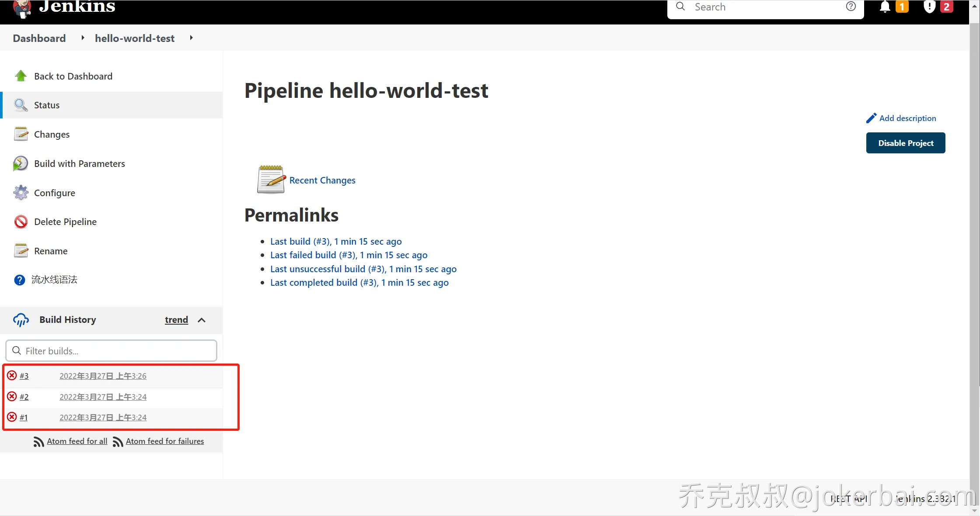The image size is (980, 516).
Task: Open the Configure page
Action: click(x=55, y=193)
